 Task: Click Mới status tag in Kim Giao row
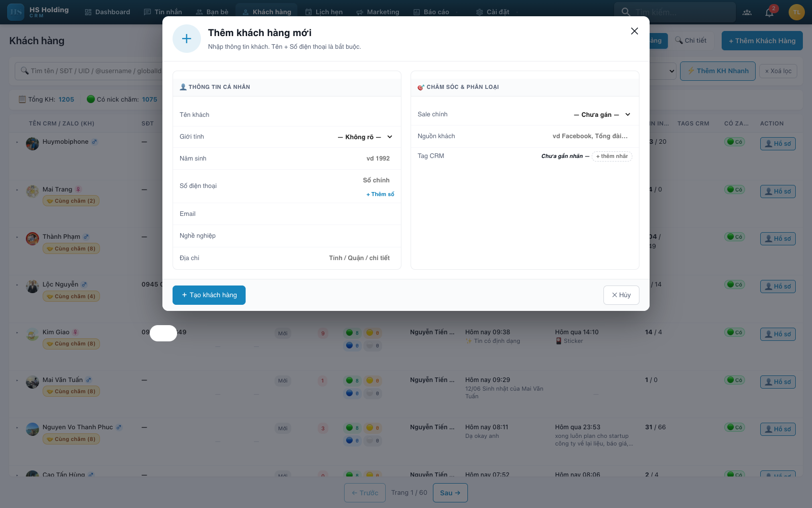283,334
